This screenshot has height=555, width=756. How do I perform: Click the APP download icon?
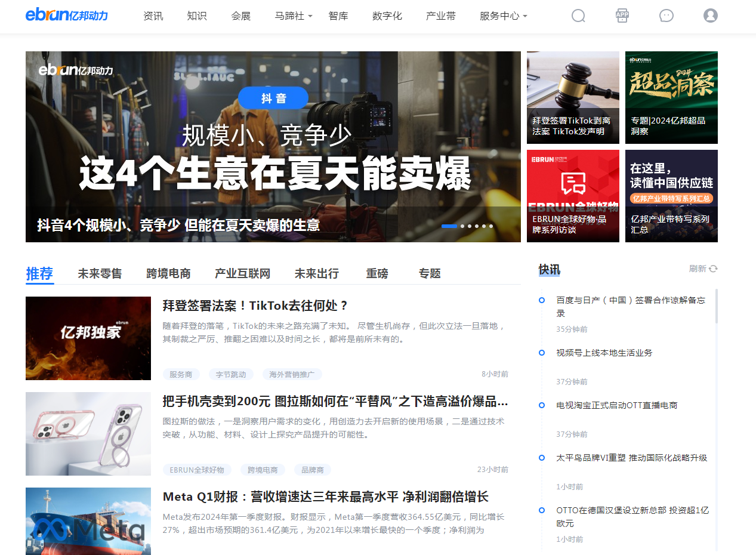622,16
